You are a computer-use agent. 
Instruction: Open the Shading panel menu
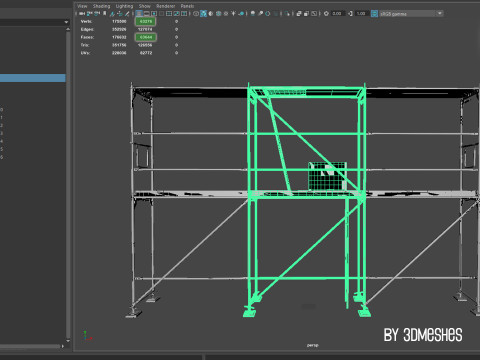[x=101, y=6]
